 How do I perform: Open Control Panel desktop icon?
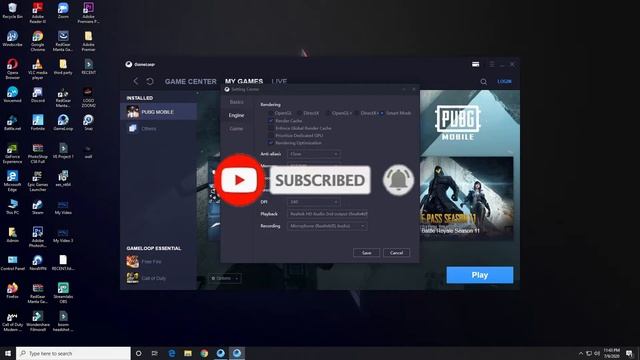(12, 263)
